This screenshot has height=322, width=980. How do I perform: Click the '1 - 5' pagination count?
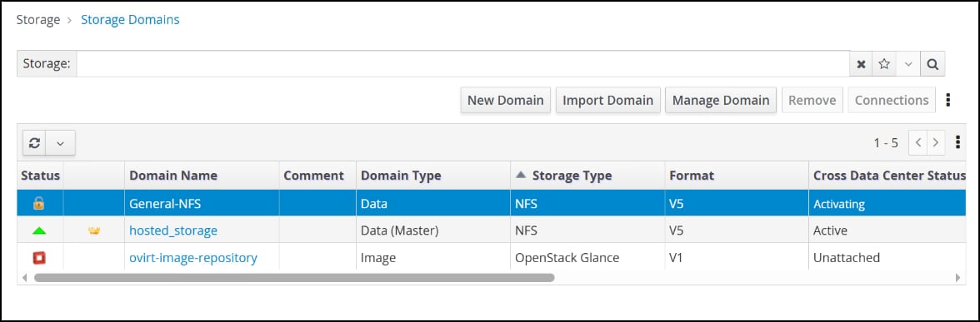886,143
